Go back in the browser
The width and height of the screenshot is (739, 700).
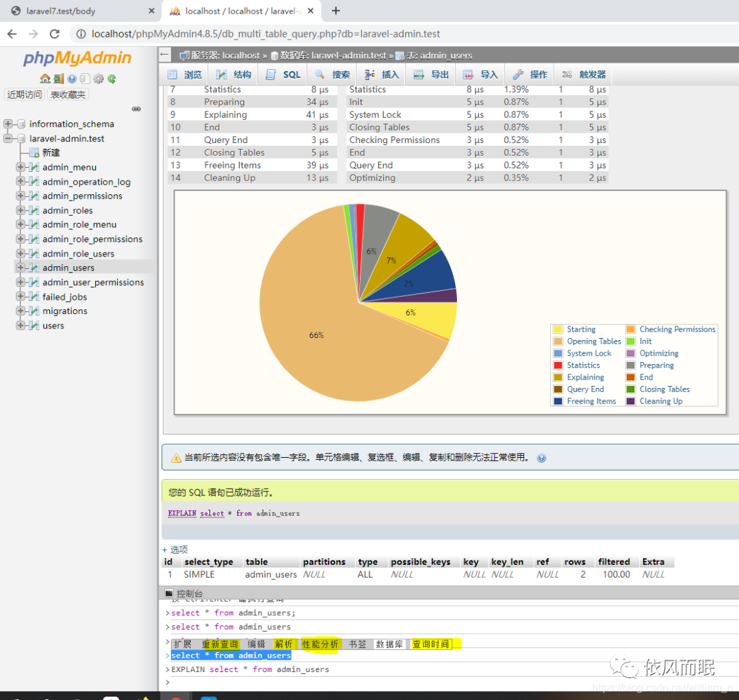[12, 34]
